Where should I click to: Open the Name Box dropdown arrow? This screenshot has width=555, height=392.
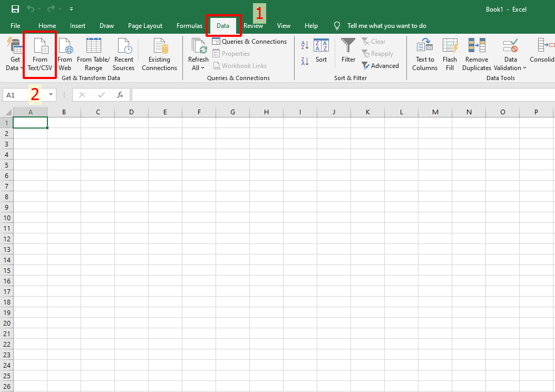tap(51, 94)
